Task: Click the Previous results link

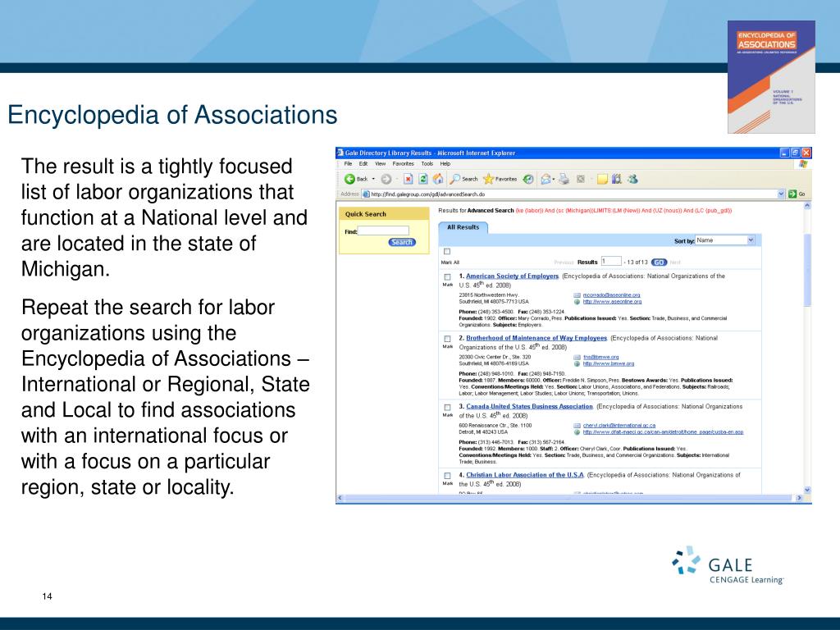Action: (x=564, y=262)
